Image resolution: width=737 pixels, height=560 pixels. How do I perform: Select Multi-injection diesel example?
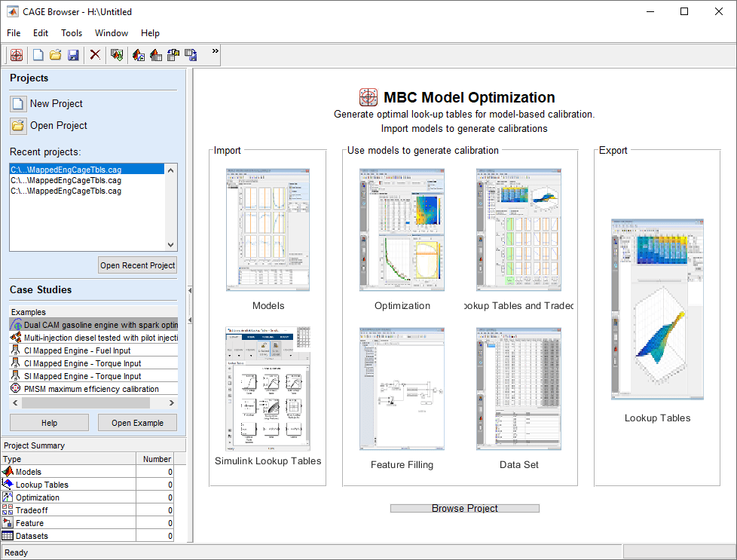point(93,338)
